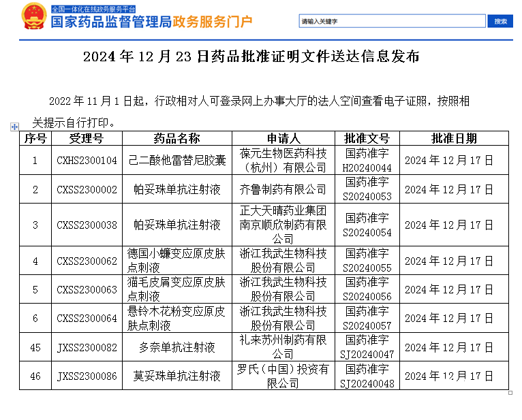Click drug name 猫毛皮屑变应原皮肤点刺液
This screenshot has width=522, height=420.
tap(176, 289)
